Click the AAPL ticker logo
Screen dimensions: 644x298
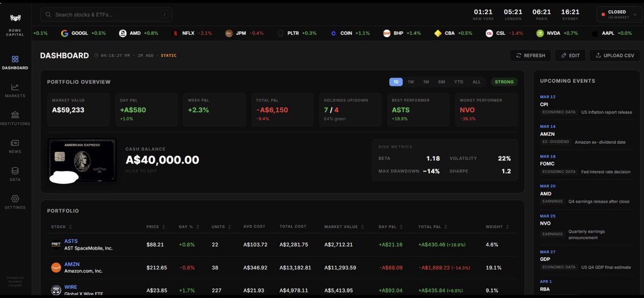595,33
